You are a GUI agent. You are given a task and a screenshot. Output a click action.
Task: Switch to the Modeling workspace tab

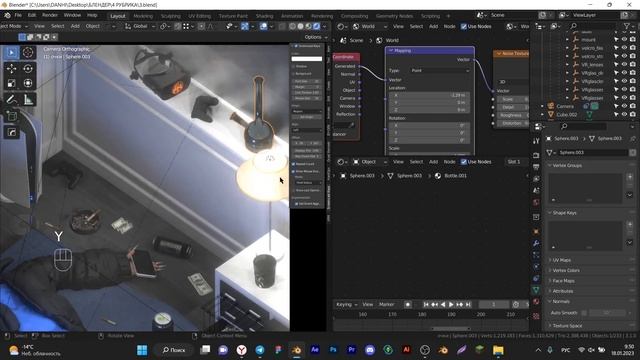(x=143, y=16)
